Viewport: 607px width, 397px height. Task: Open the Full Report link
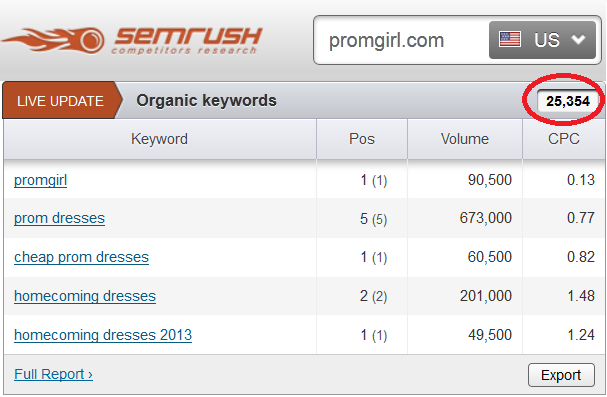(53, 374)
